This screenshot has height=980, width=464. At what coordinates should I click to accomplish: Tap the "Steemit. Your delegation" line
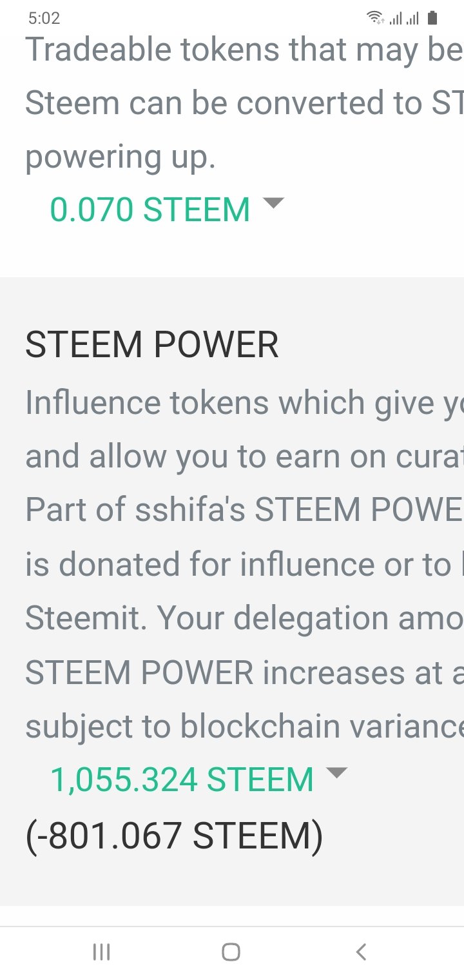coord(244,618)
